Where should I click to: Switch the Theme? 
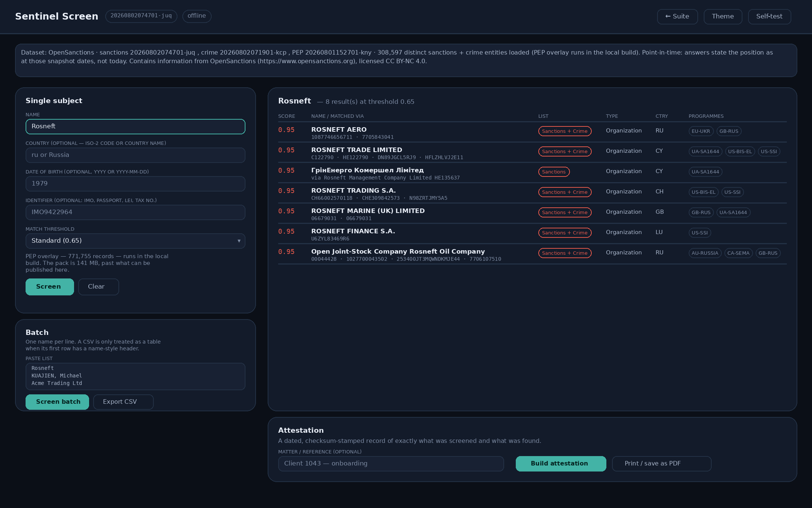723,17
